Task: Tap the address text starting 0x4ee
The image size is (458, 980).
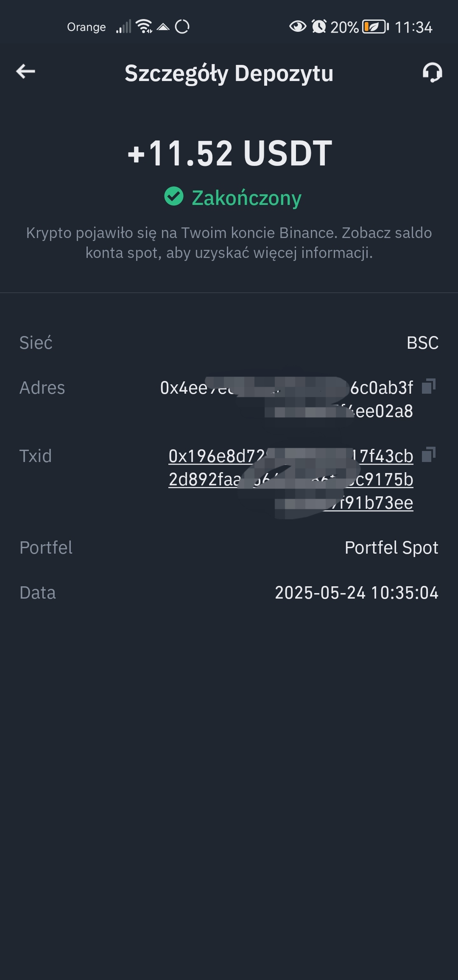Action: click(287, 399)
